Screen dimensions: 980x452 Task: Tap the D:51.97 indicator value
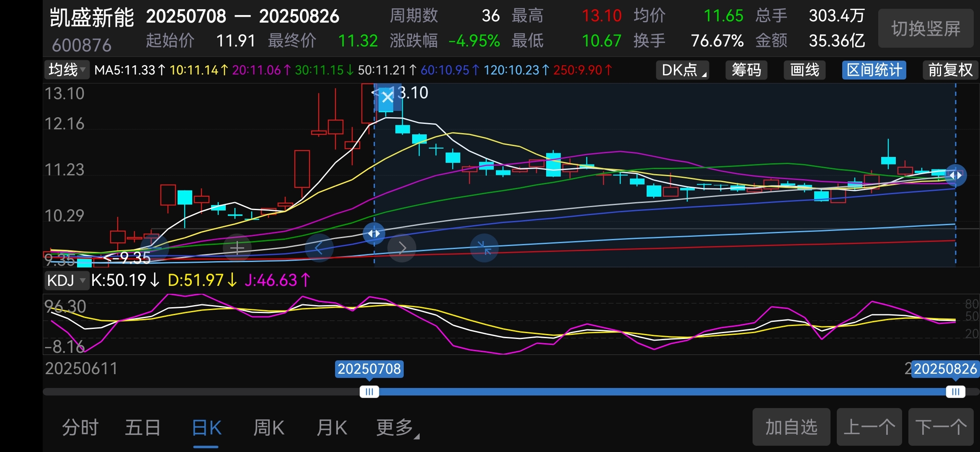203,280
